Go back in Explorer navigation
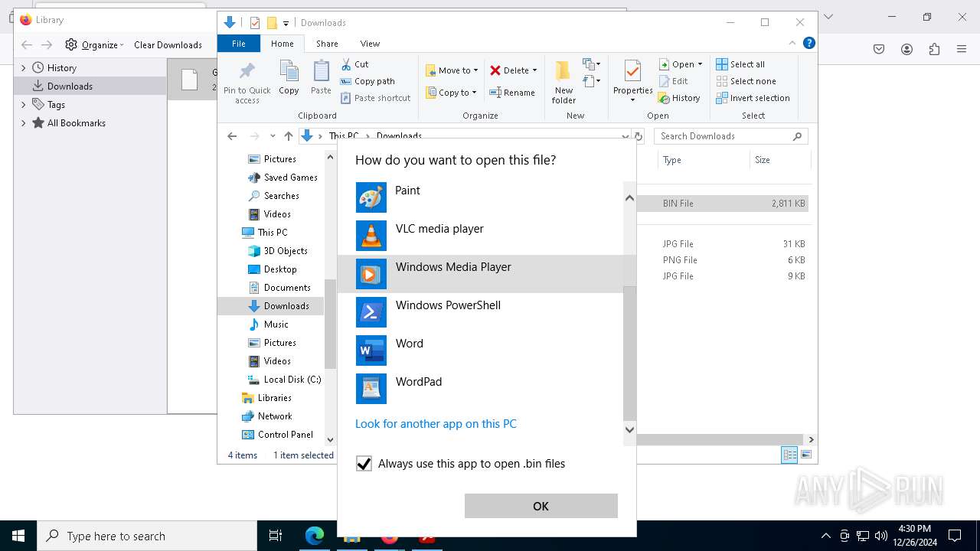 point(232,136)
